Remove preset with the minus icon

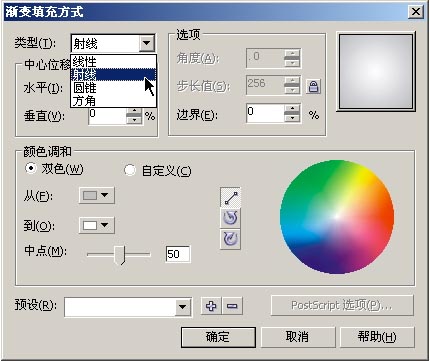232,306
